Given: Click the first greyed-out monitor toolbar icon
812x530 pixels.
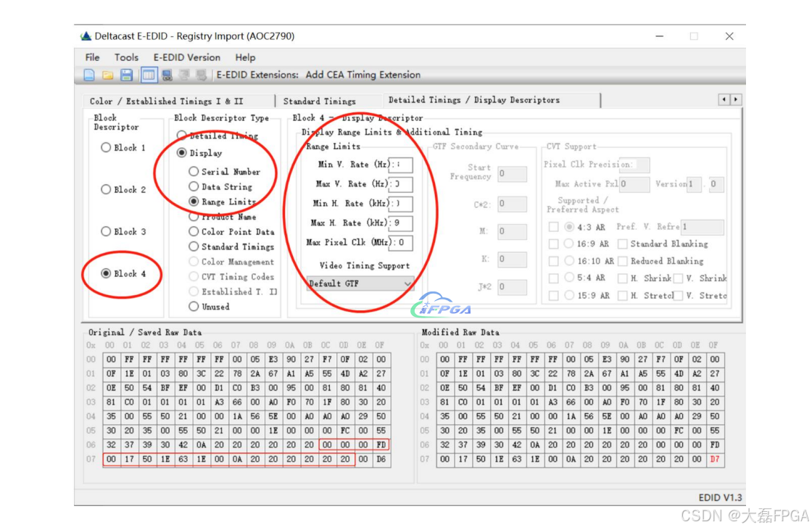Looking at the screenshot, I should tap(184, 75).
